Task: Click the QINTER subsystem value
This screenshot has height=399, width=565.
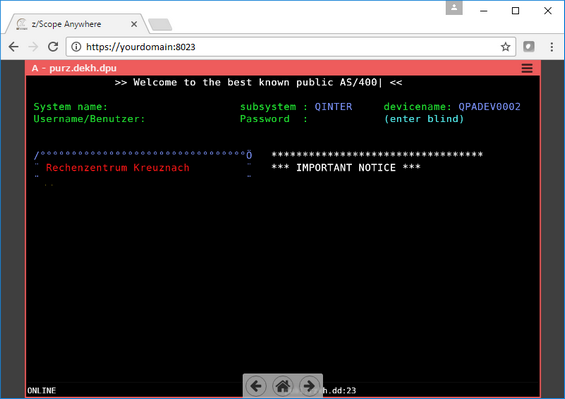Action: click(x=333, y=107)
